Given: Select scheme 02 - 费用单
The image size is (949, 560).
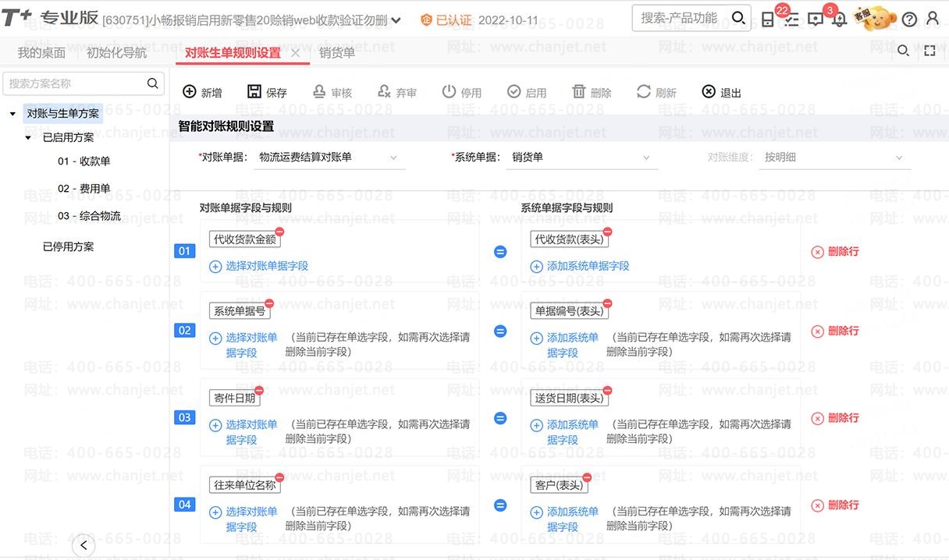Looking at the screenshot, I should [84, 189].
